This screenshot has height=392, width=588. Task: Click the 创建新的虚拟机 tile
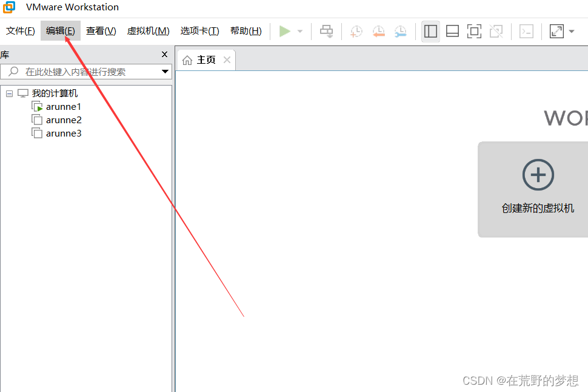(x=533, y=189)
